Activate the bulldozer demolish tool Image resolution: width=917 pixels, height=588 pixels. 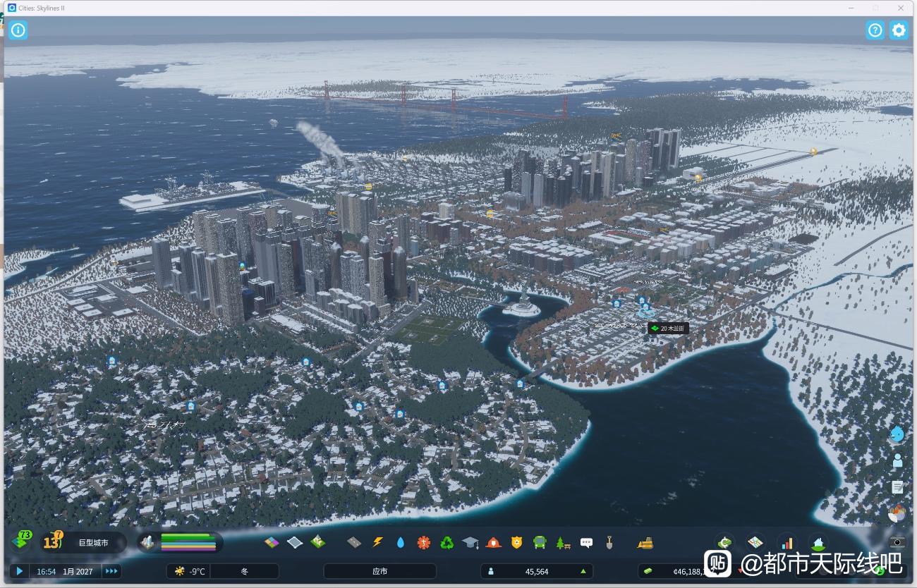click(645, 542)
